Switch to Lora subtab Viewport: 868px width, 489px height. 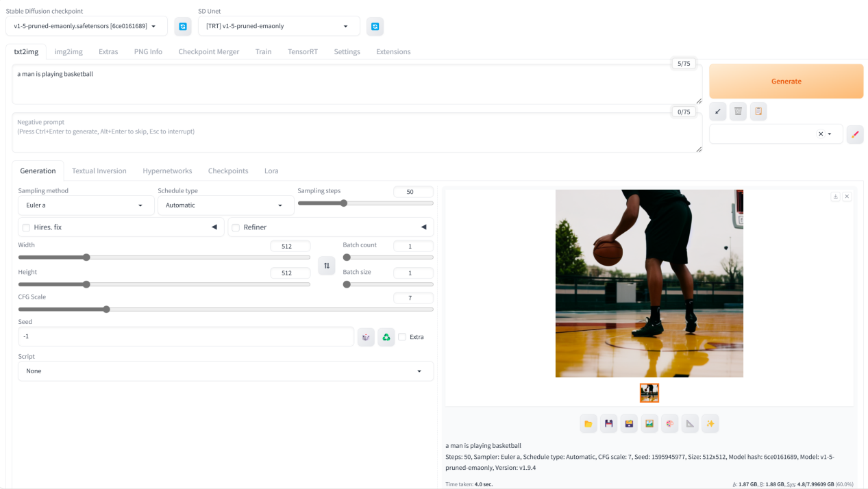point(271,171)
